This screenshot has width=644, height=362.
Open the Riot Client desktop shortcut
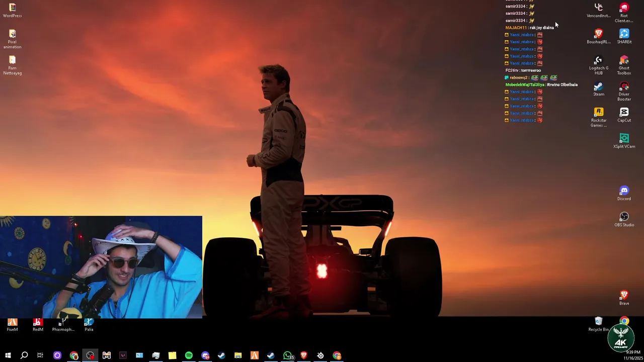pos(624,13)
